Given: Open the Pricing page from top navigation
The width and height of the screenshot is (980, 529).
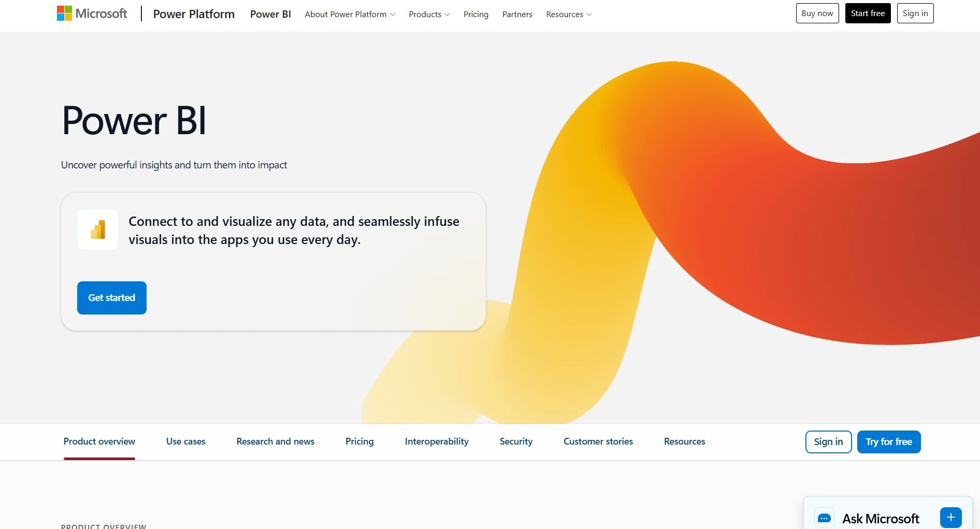Looking at the screenshot, I should [475, 14].
